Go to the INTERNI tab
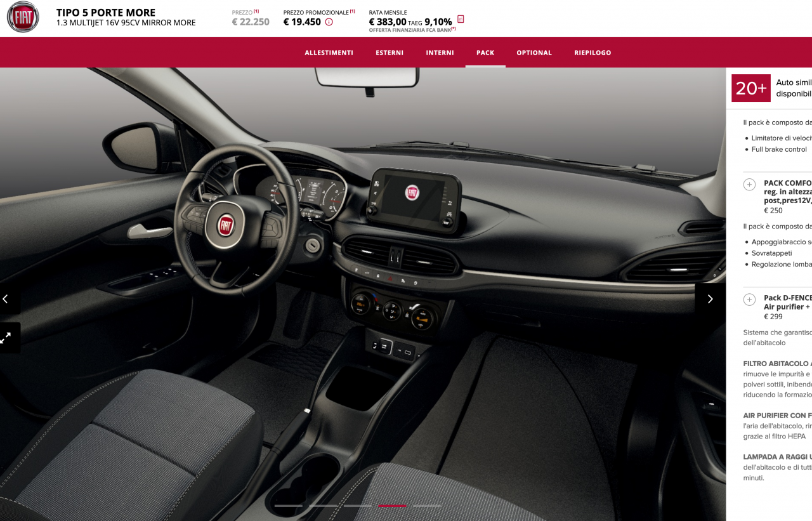This screenshot has height=521, width=812. [x=440, y=53]
